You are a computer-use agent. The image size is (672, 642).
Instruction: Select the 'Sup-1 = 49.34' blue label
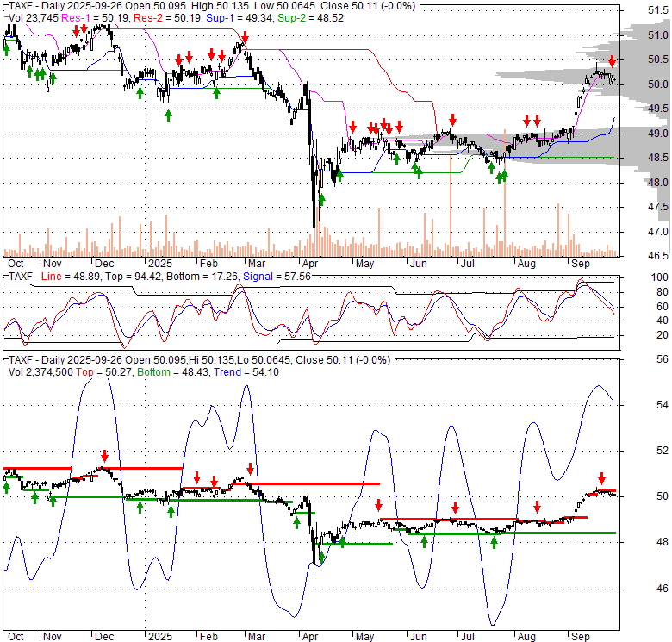pos(239,18)
